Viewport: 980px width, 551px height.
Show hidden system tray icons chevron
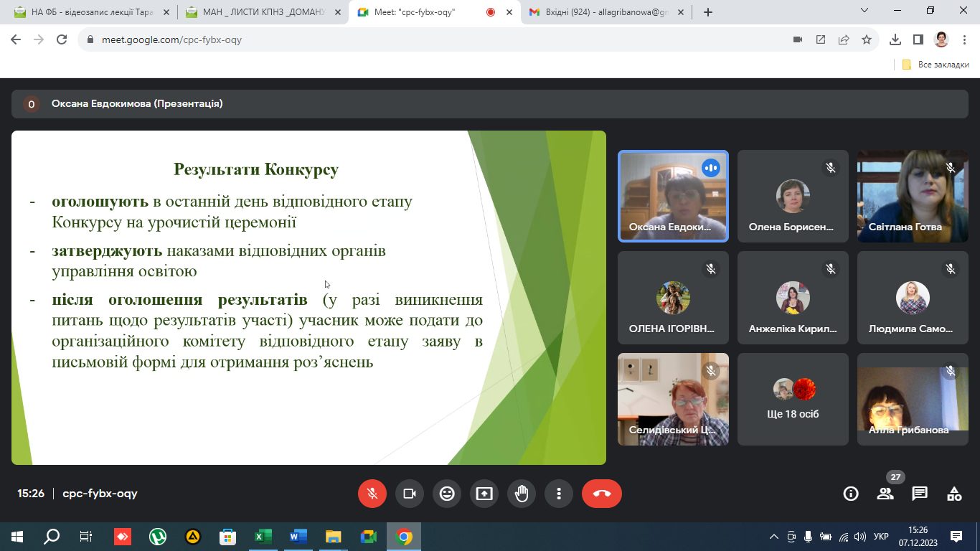pos(773,537)
